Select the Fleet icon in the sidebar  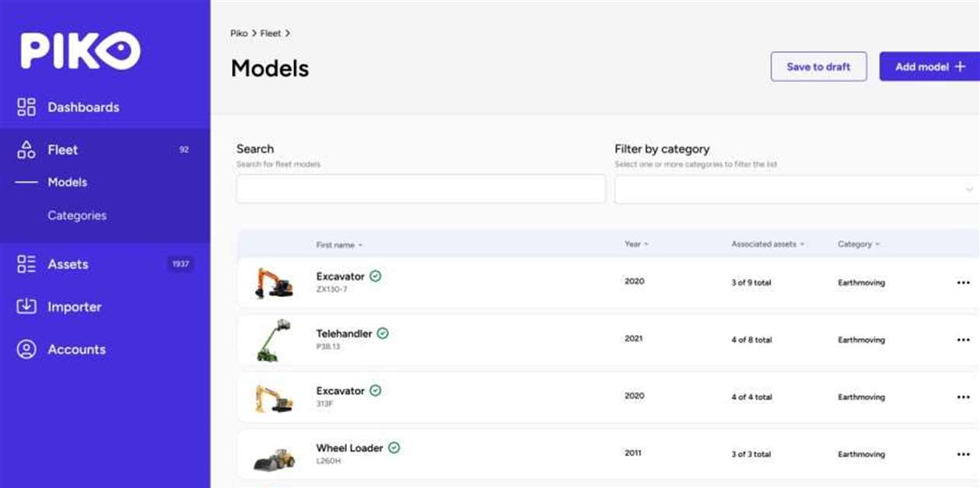(x=26, y=149)
